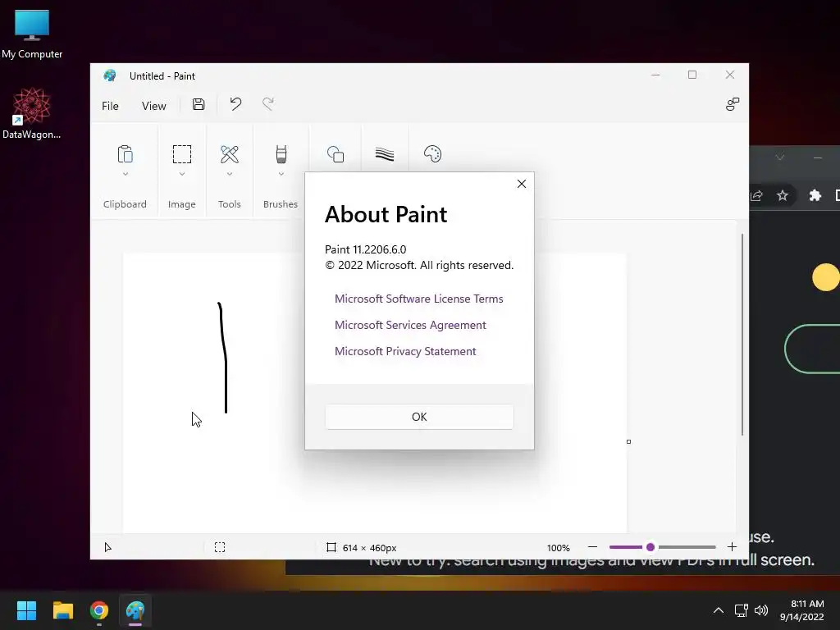The image size is (840, 630).
Task: Close the About Paint dialog with X
Action: (x=521, y=184)
